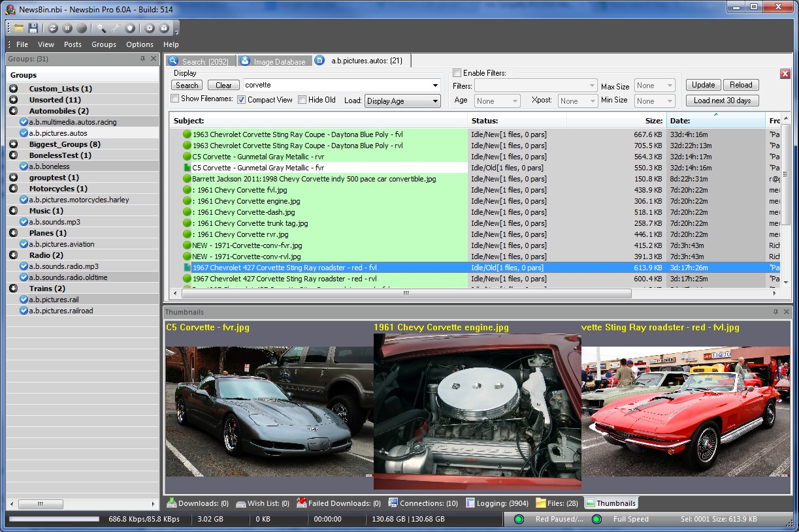This screenshot has width=799, height=532.
Task: Click the Reload button
Action: click(x=741, y=85)
